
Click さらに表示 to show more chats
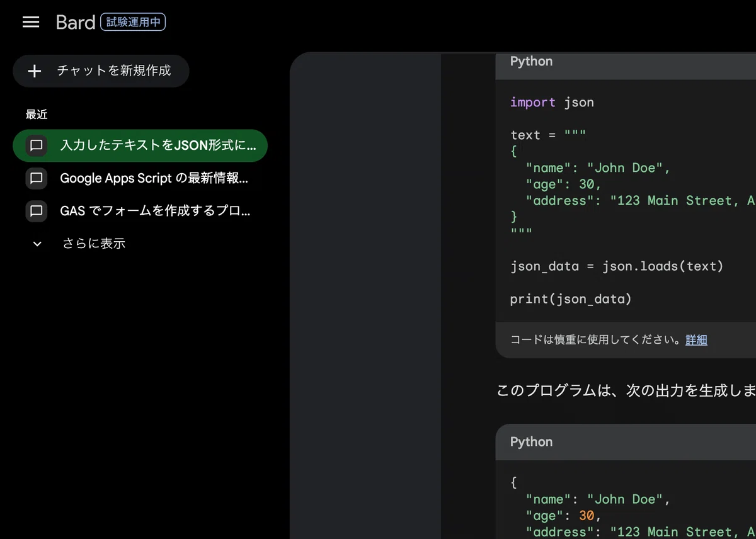[94, 244]
